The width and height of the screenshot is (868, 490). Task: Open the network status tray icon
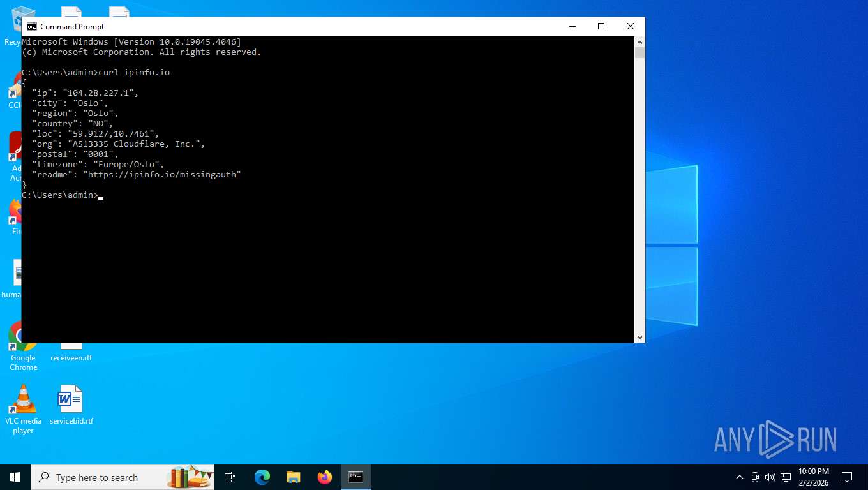pyautogui.click(x=786, y=477)
